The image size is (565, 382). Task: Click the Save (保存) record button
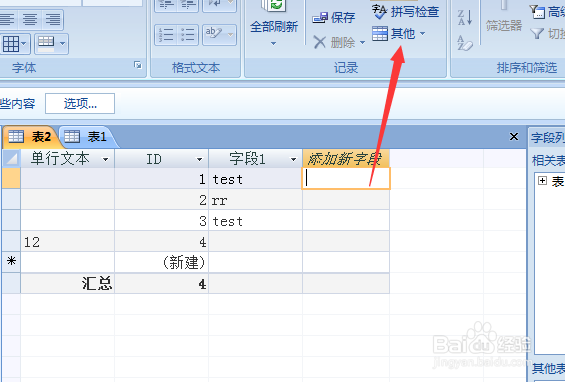(x=334, y=17)
